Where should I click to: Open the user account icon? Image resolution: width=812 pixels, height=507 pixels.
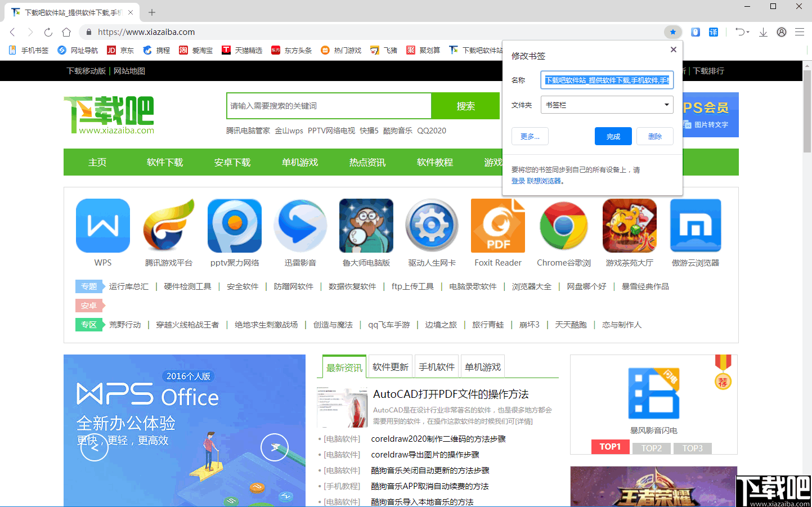pos(782,32)
